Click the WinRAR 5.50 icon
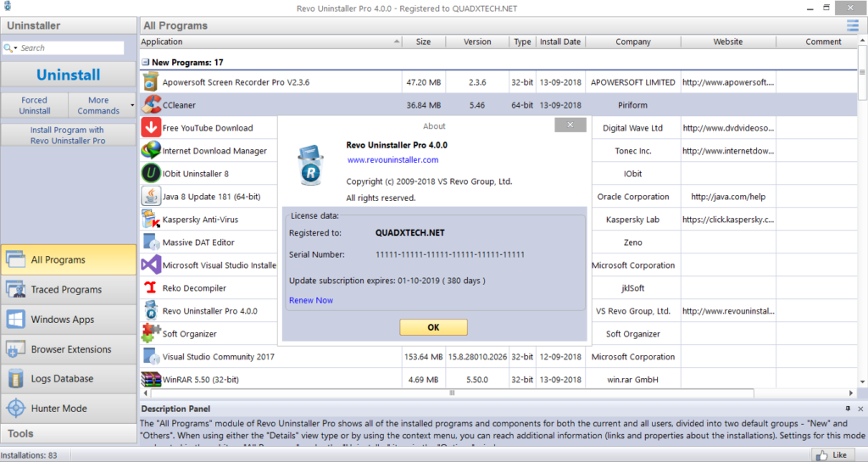The width and height of the screenshot is (868, 462). coord(151,380)
